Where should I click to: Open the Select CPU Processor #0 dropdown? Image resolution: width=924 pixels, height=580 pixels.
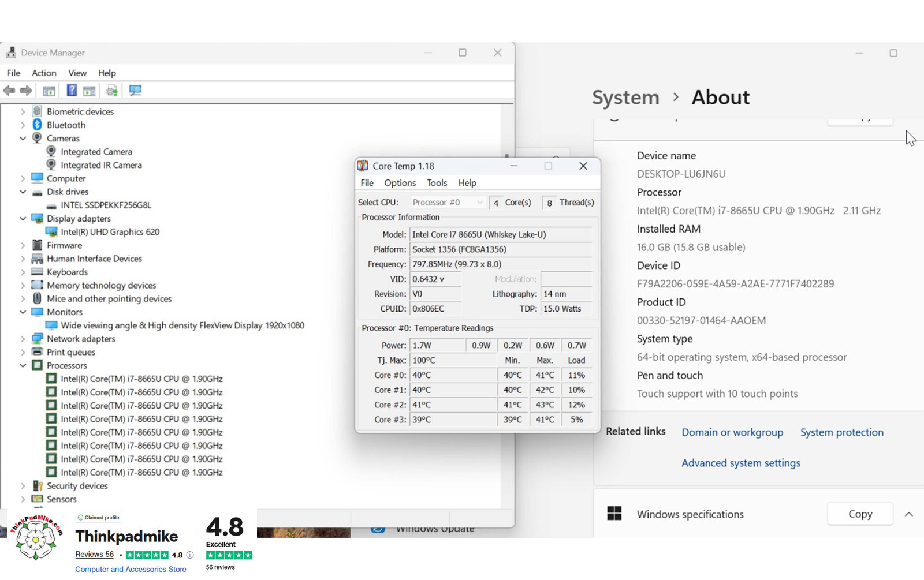click(448, 203)
